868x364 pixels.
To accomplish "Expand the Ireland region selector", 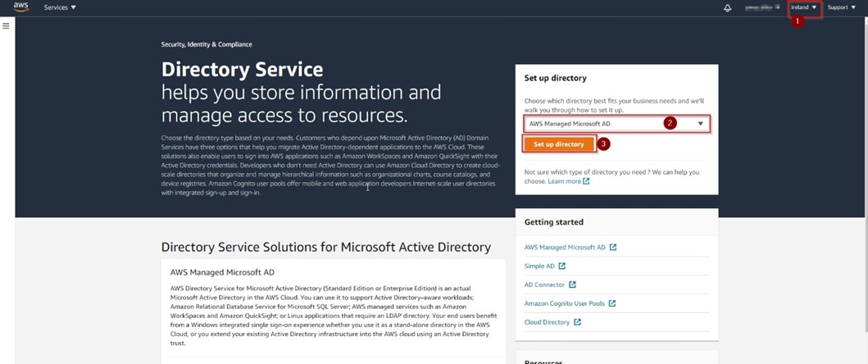I will pos(803,7).
